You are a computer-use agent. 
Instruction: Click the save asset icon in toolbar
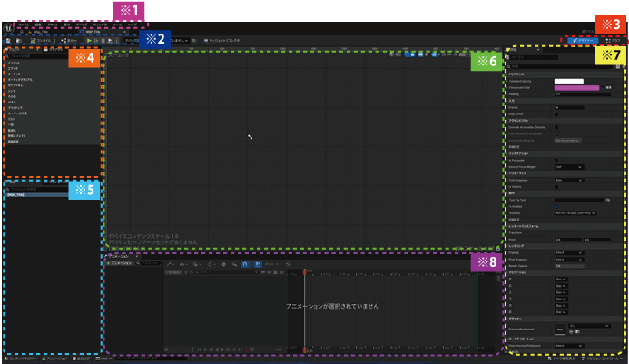(8, 41)
